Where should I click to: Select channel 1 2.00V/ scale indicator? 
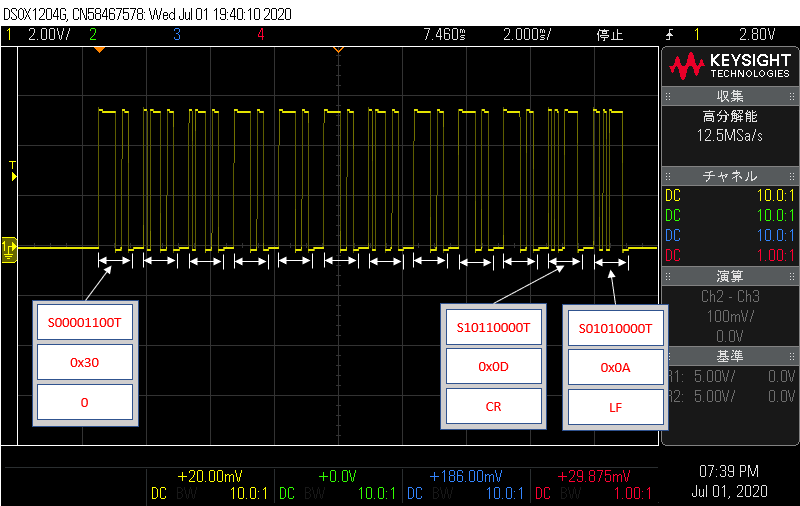pos(42,34)
